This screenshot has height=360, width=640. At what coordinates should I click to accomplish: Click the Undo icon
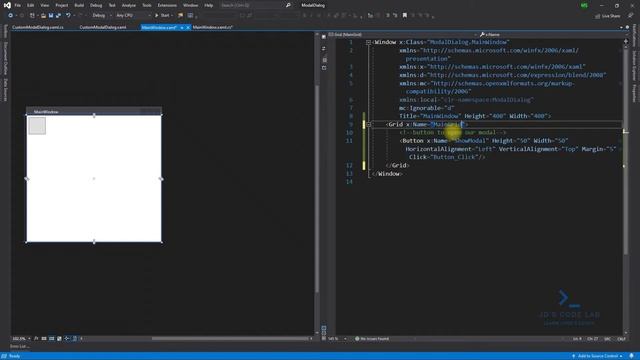coord(68,16)
